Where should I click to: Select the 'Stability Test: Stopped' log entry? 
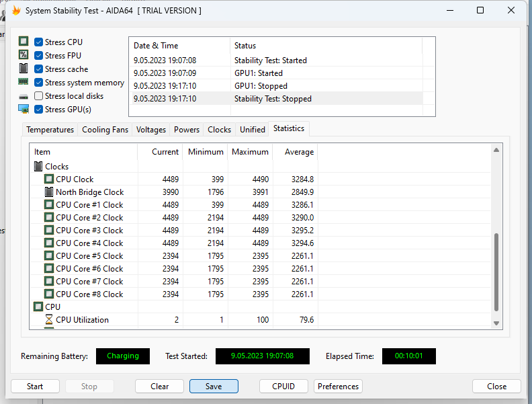pos(276,99)
